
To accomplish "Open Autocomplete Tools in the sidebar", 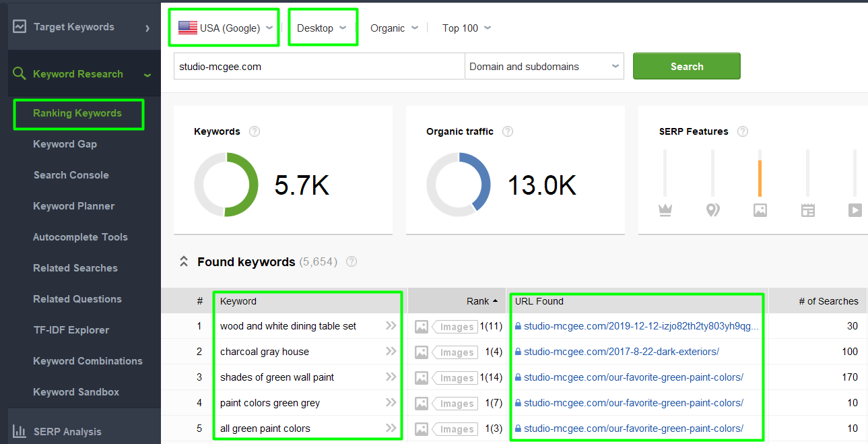I will click(80, 237).
